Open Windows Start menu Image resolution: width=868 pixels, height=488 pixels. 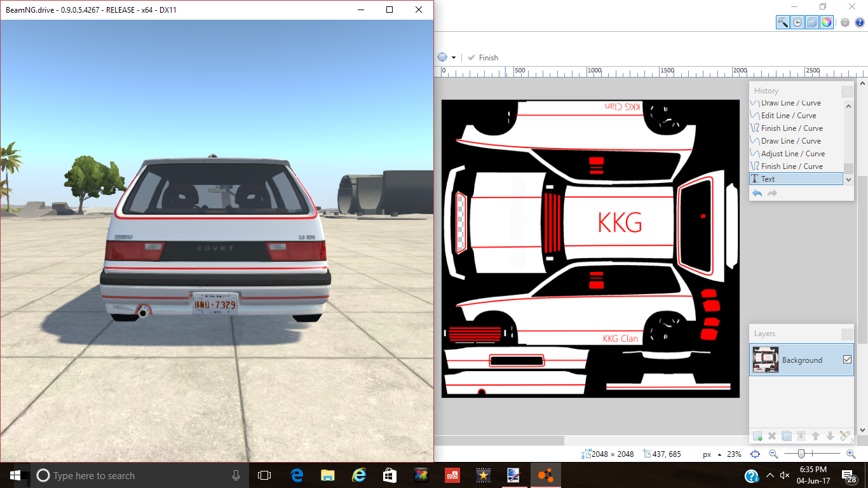pyautogui.click(x=15, y=475)
